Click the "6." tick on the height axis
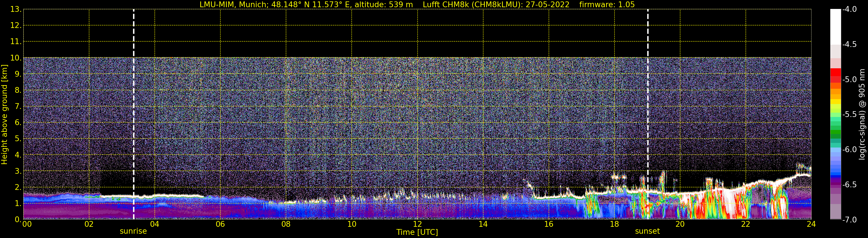Viewport: 868px width, 238px height. pyautogui.click(x=18, y=123)
